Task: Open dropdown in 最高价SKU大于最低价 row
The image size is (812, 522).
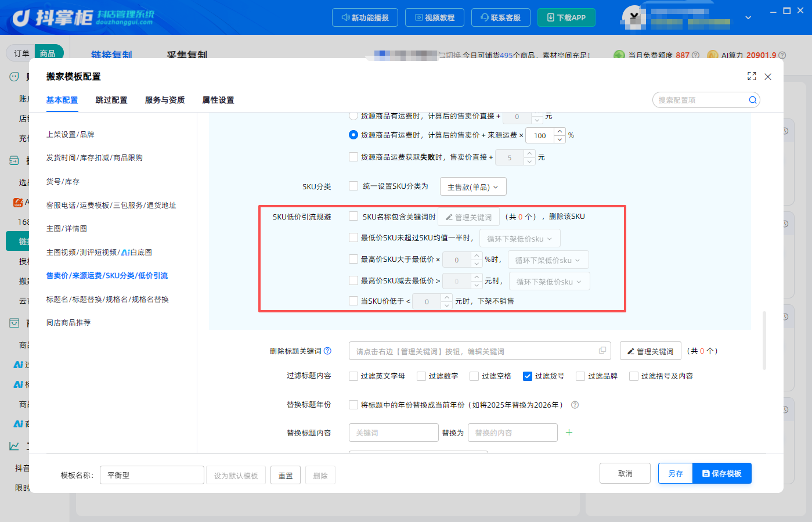Action: point(548,260)
